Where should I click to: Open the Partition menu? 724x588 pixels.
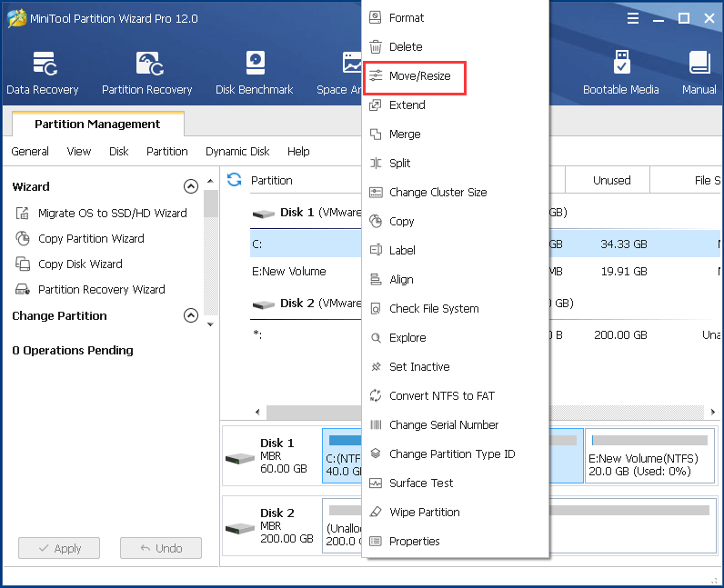(x=167, y=152)
